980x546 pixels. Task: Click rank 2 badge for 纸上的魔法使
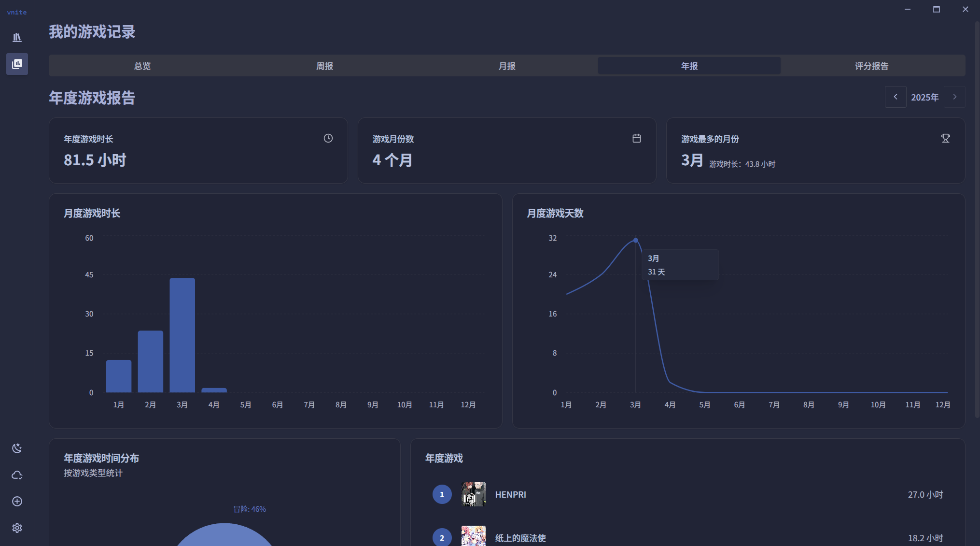click(442, 537)
